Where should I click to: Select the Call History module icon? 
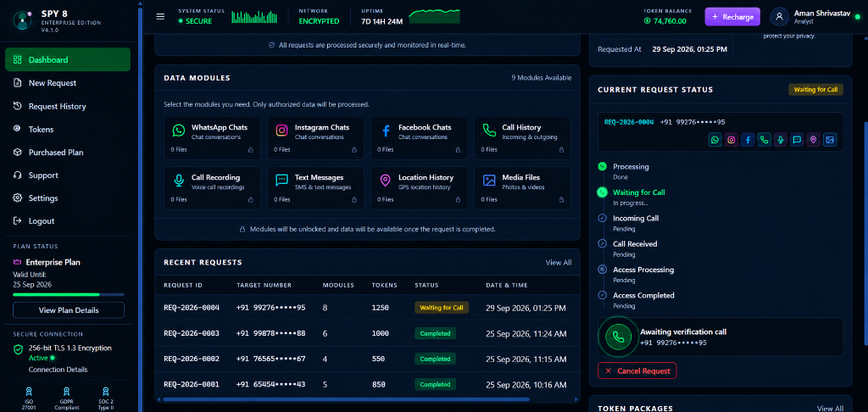pyautogui.click(x=489, y=131)
